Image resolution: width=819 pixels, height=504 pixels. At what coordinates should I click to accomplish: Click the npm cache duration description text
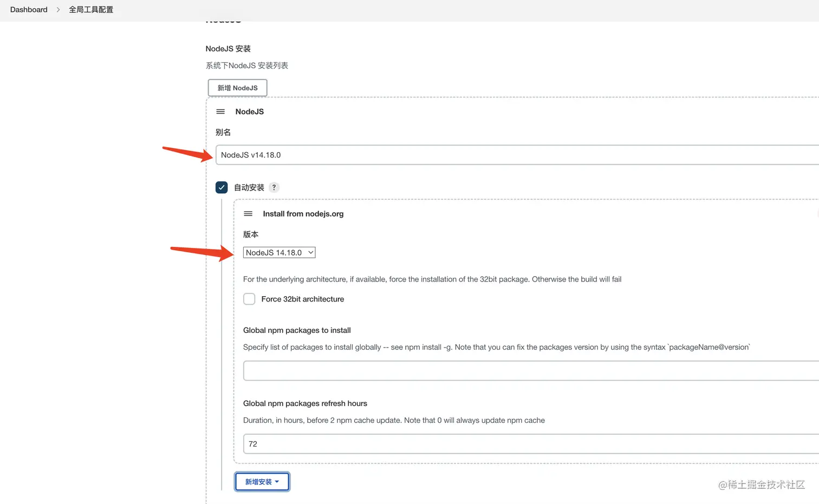(394, 420)
